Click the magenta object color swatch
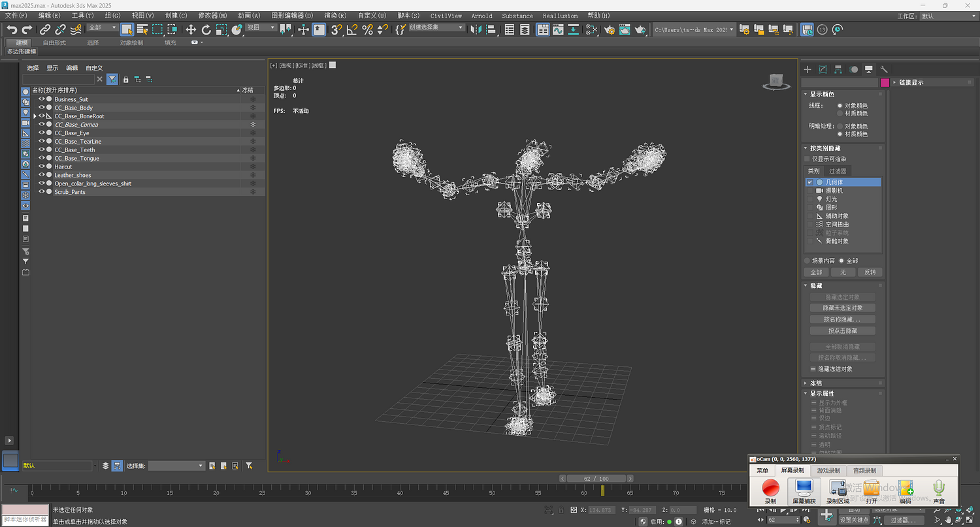This screenshot has width=980, height=527. pos(885,82)
